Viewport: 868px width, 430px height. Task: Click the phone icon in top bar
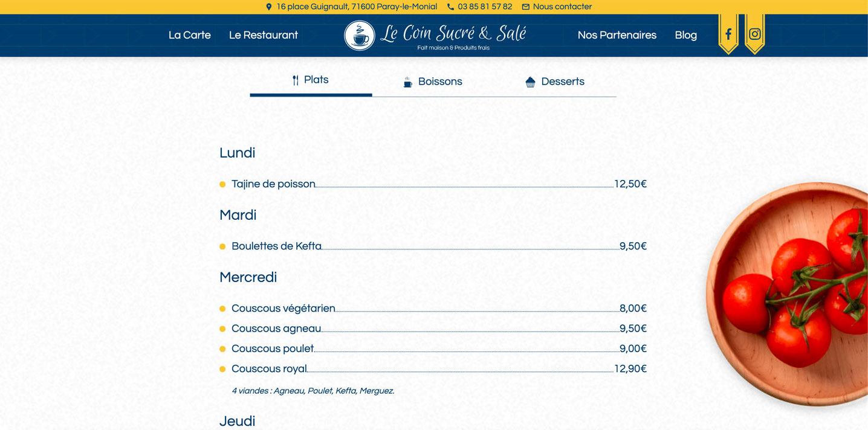coord(450,7)
